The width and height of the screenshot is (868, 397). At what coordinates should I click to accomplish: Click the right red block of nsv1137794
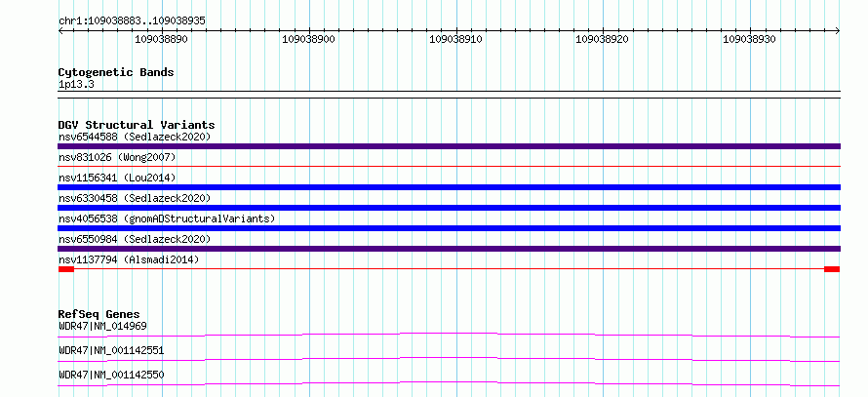832,269
